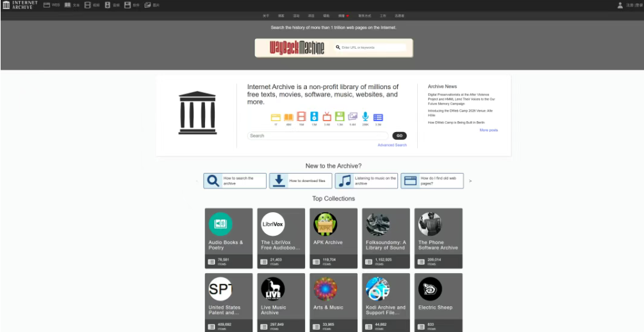Open the blue list collections media icon

click(x=378, y=117)
